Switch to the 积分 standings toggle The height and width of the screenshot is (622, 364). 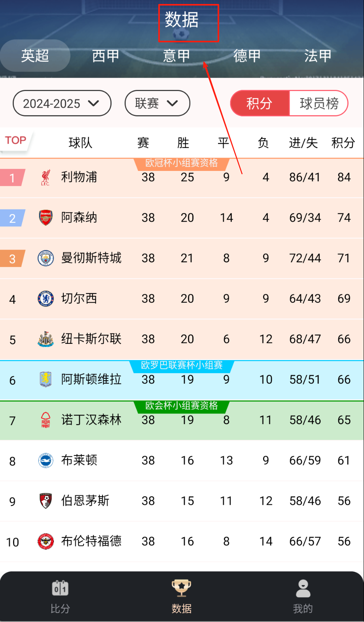[260, 104]
